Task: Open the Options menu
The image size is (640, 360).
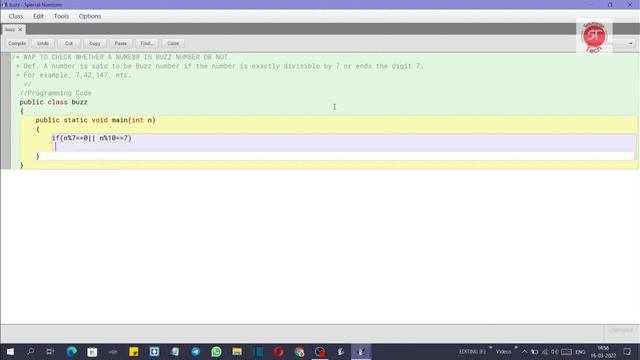Action: (x=90, y=16)
